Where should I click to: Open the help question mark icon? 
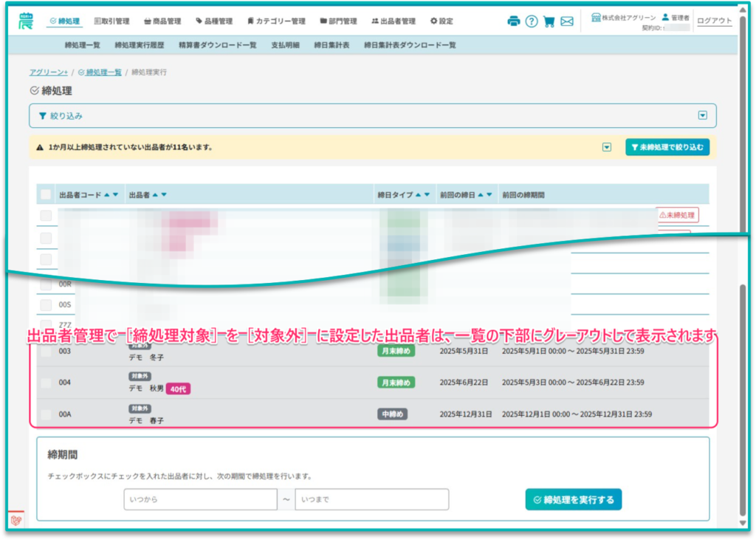tap(532, 21)
